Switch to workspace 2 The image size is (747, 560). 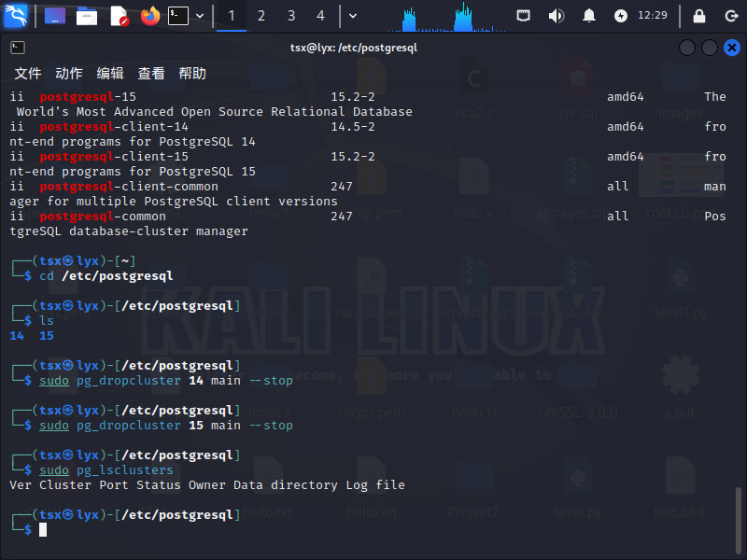(x=261, y=16)
